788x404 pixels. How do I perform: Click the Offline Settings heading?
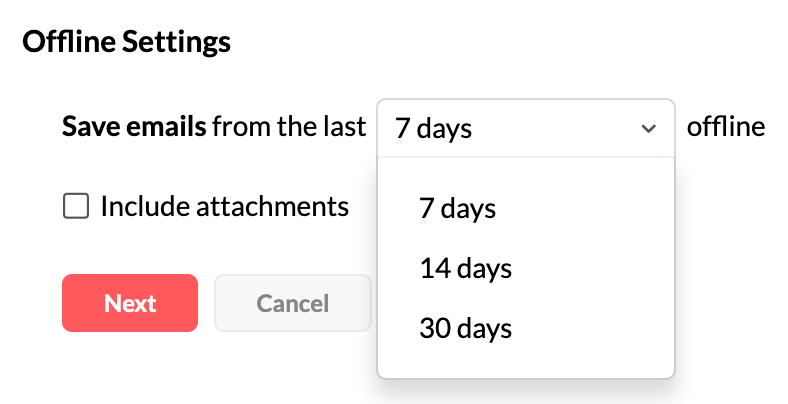click(126, 42)
